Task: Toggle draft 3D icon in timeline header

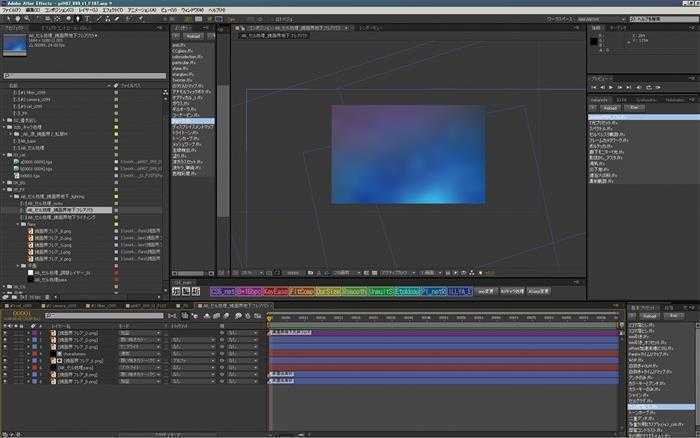Action: (x=195, y=316)
